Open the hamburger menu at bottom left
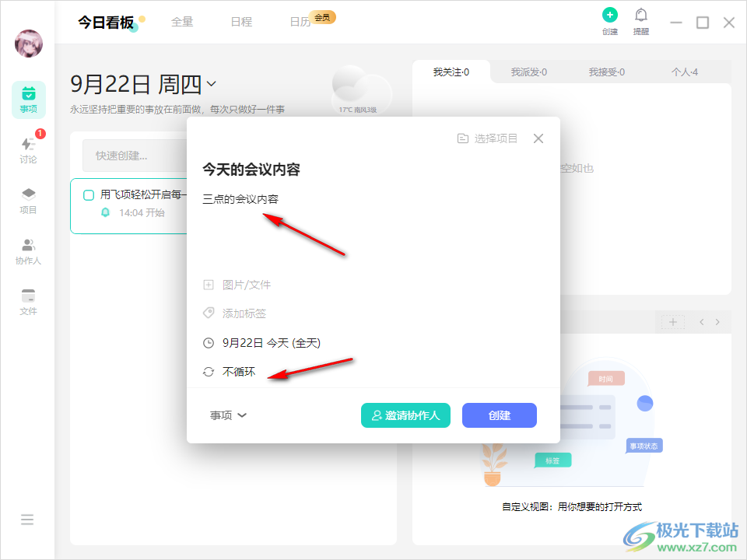The height and width of the screenshot is (560, 747). 27,520
